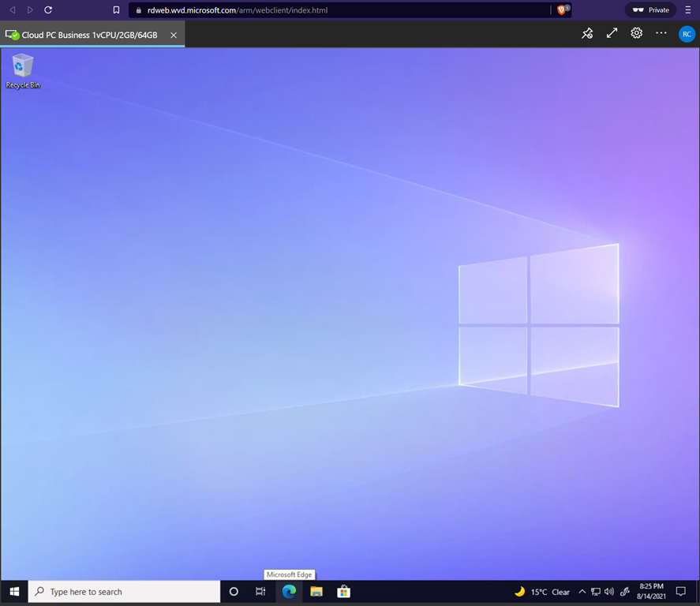Click the Windows Start button
Viewport: 700px width, 606px height.
(x=14, y=592)
